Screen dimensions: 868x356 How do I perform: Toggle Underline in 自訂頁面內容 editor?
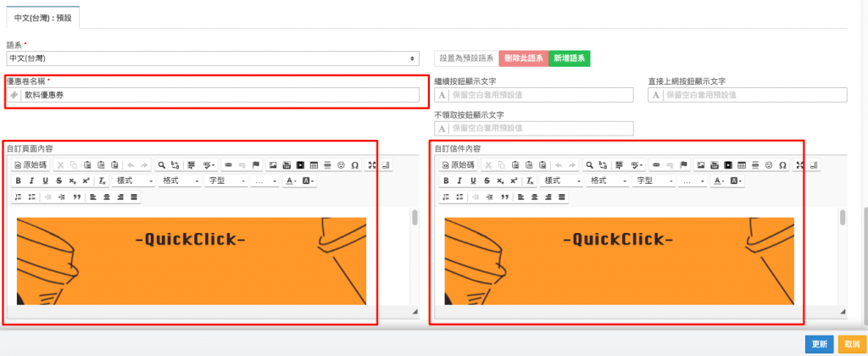(45, 181)
